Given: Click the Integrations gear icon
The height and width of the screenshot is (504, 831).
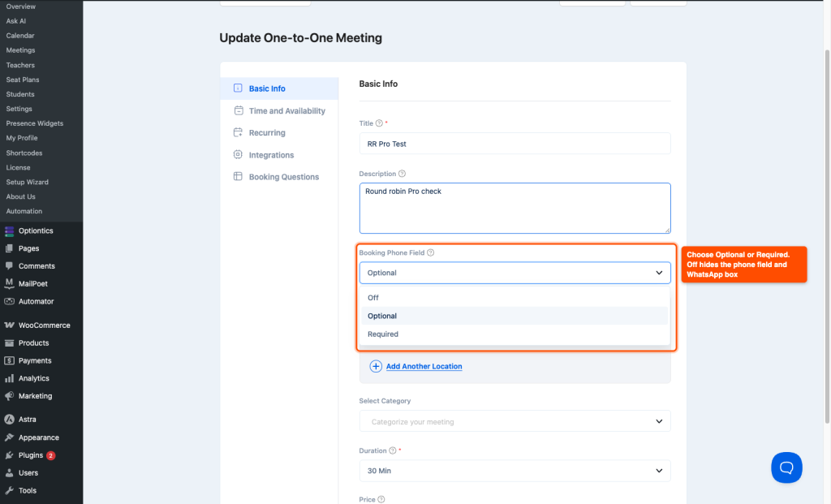Looking at the screenshot, I should point(238,155).
